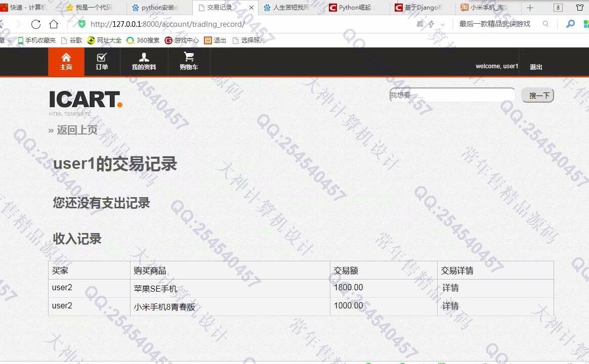
Task: Click user2 buyer in 苹果SE手机 row
Action: 62,288
